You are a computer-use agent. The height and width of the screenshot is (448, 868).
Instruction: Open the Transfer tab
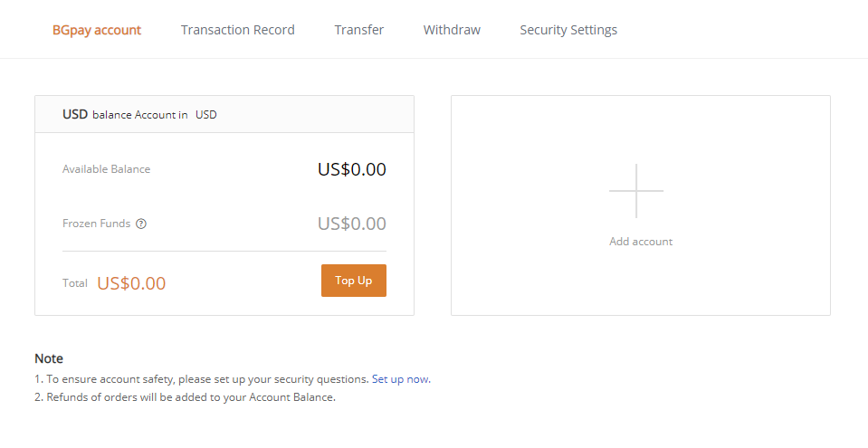pyautogui.click(x=358, y=30)
